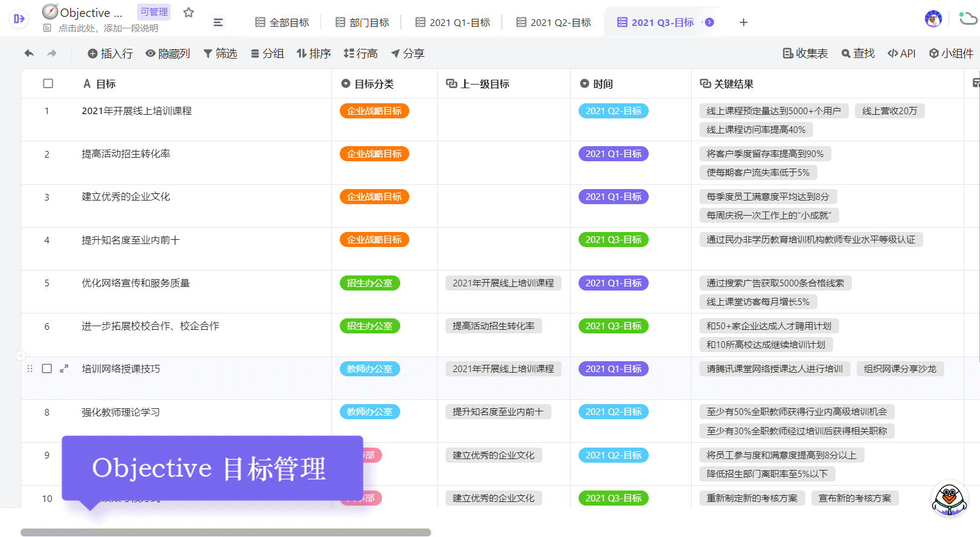The image size is (980, 537).
Task: Expand the left sidebar panel
Action: [x=19, y=19]
